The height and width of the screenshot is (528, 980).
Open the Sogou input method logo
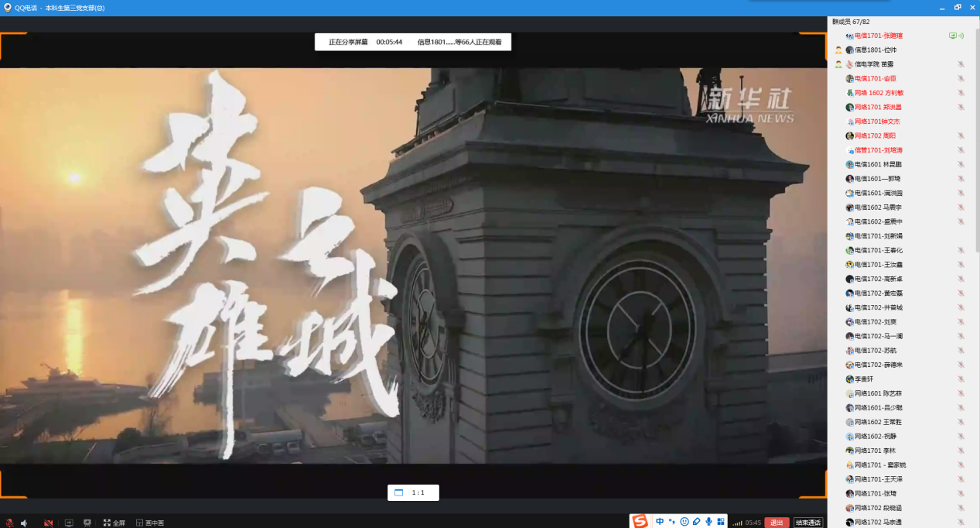tap(640, 521)
